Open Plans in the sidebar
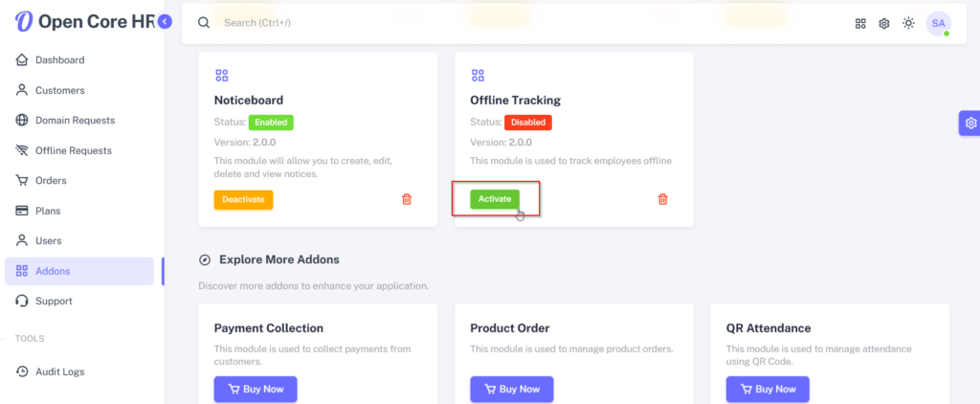The image size is (980, 404). coord(78,211)
